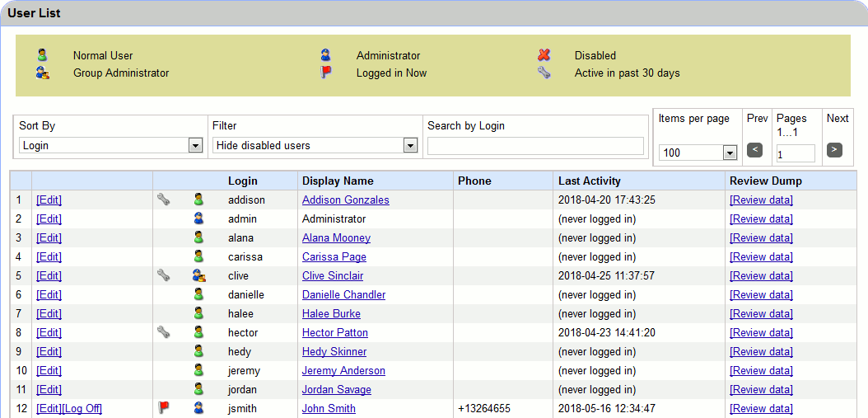This screenshot has width=868, height=418.
Task: Click the Last Activity column header
Action: point(589,181)
